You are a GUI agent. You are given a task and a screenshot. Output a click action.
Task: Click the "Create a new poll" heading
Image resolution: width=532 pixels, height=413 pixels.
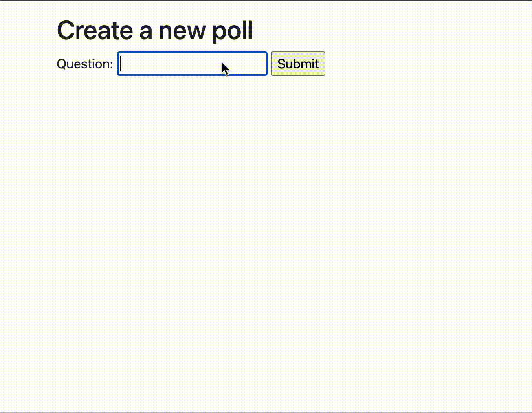click(x=155, y=31)
